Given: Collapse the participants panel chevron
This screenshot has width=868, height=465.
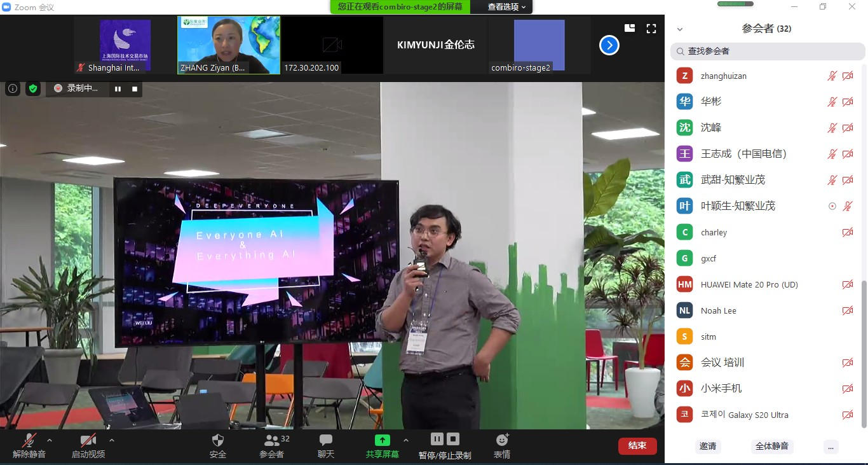Looking at the screenshot, I should click(x=680, y=29).
